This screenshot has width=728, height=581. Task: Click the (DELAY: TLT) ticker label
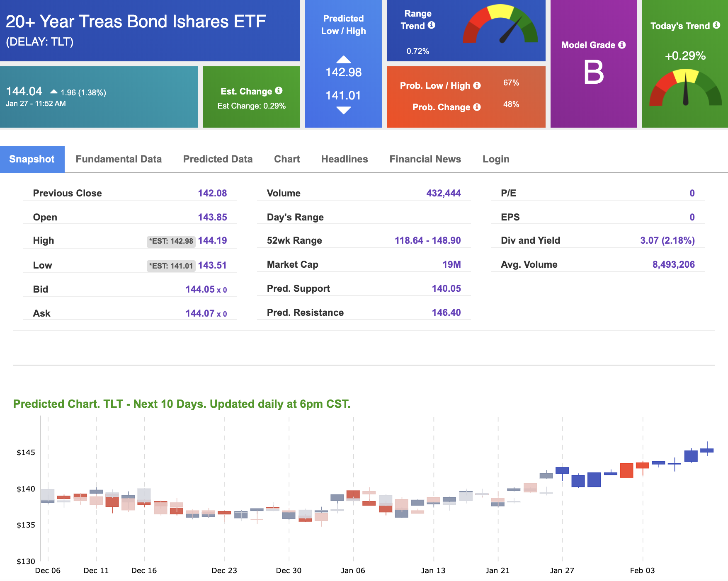[39, 42]
